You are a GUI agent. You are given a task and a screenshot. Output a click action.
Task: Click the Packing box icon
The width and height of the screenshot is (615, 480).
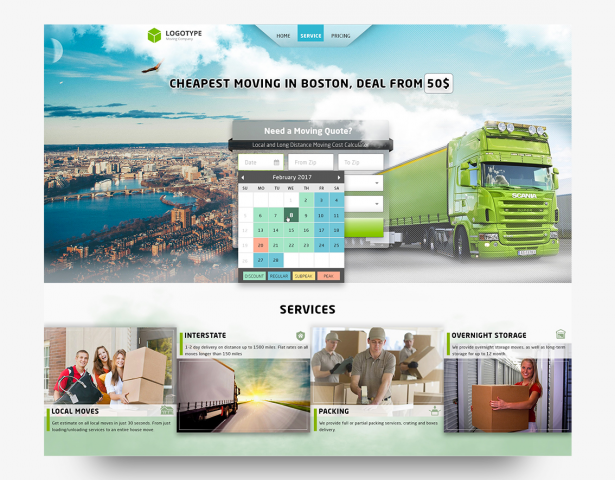pos(434,411)
